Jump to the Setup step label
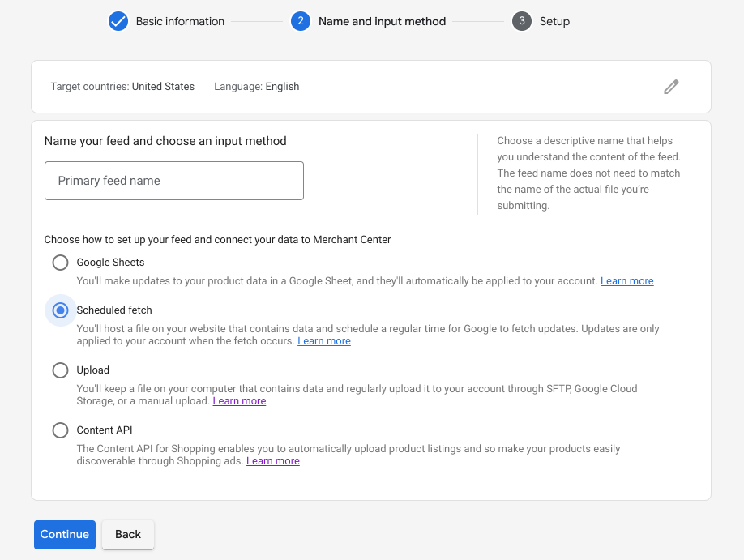Image resolution: width=744 pixels, height=560 pixels. coord(554,21)
